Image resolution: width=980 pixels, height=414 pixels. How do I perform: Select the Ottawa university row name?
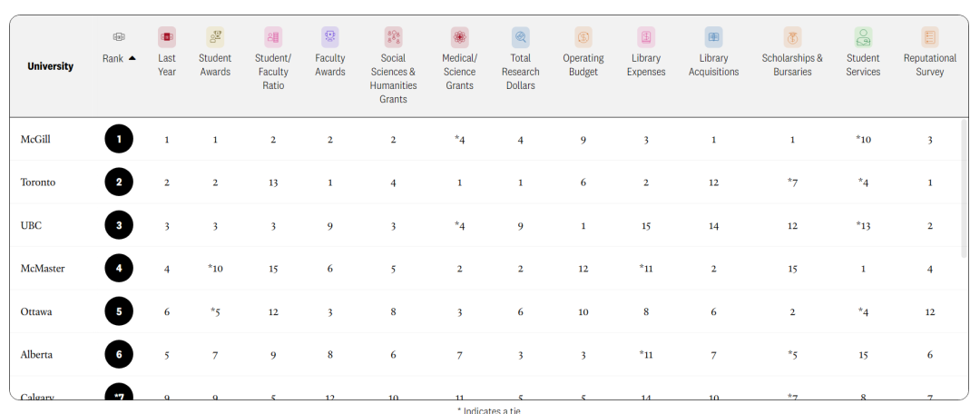click(36, 312)
